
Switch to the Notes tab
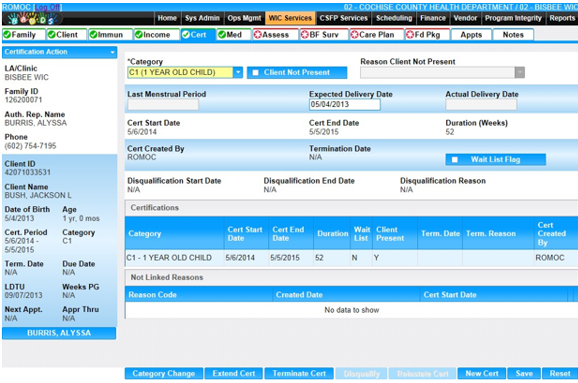tap(513, 35)
